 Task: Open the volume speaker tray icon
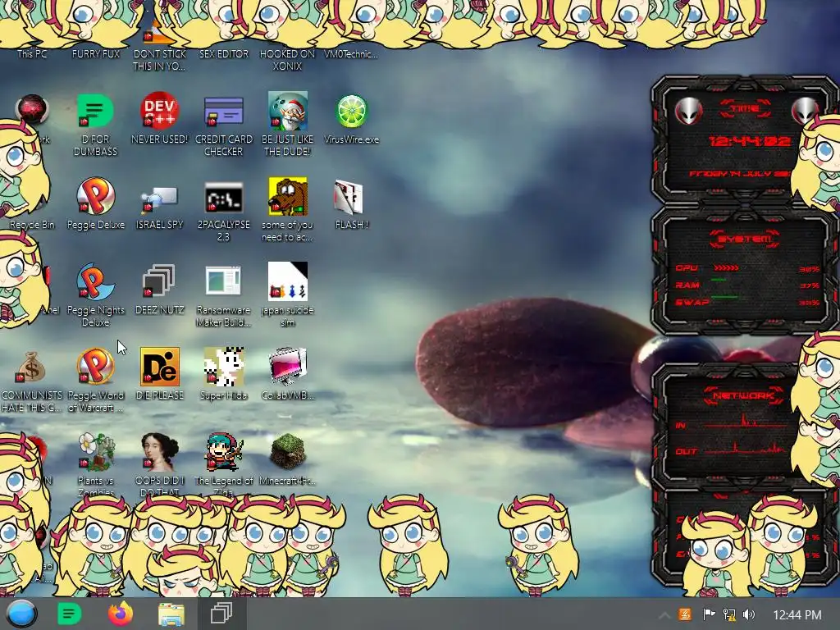pyautogui.click(x=749, y=614)
